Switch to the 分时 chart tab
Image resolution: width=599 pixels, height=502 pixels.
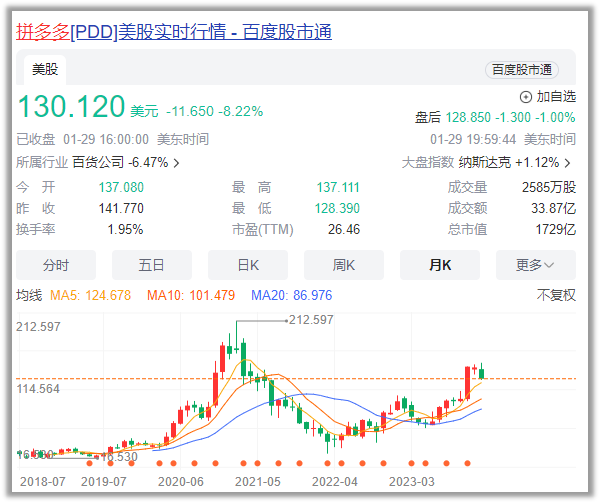(56, 265)
